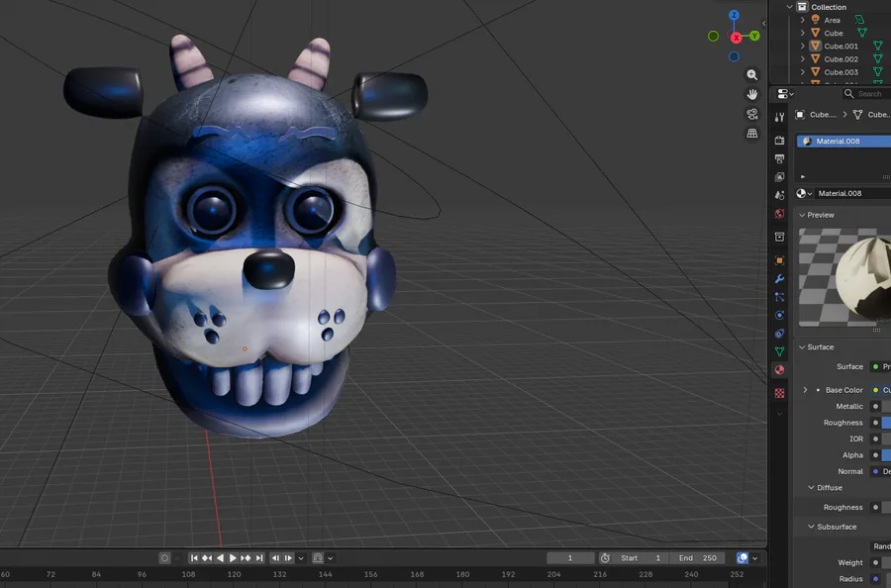The height and width of the screenshot is (588, 891).
Task: Click the use preview range clock icon
Action: [605, 558]
